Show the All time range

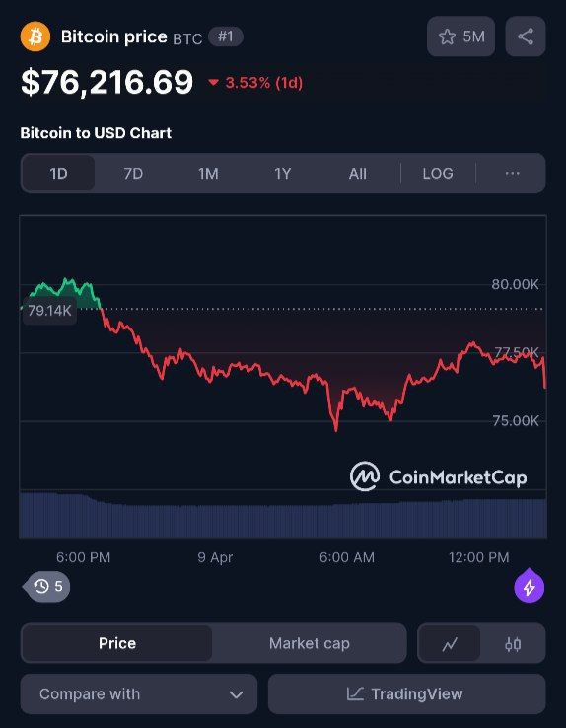(358, 174)
